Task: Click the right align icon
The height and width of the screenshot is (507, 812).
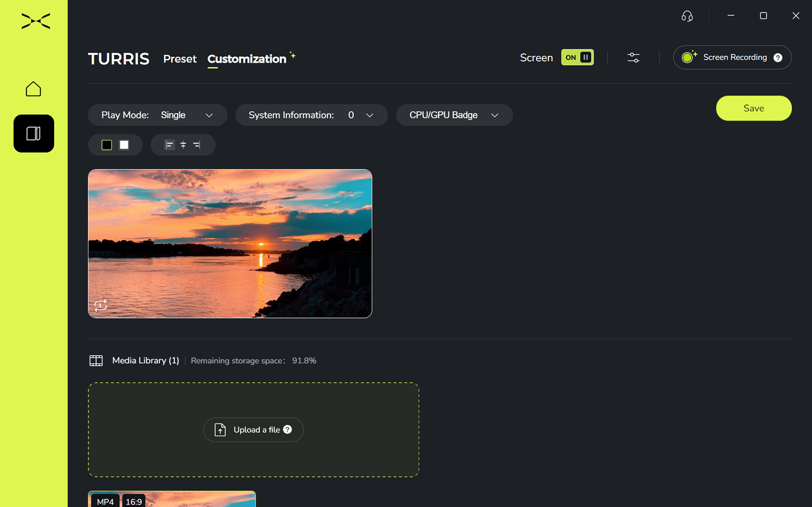Action: tap(197, 145)
